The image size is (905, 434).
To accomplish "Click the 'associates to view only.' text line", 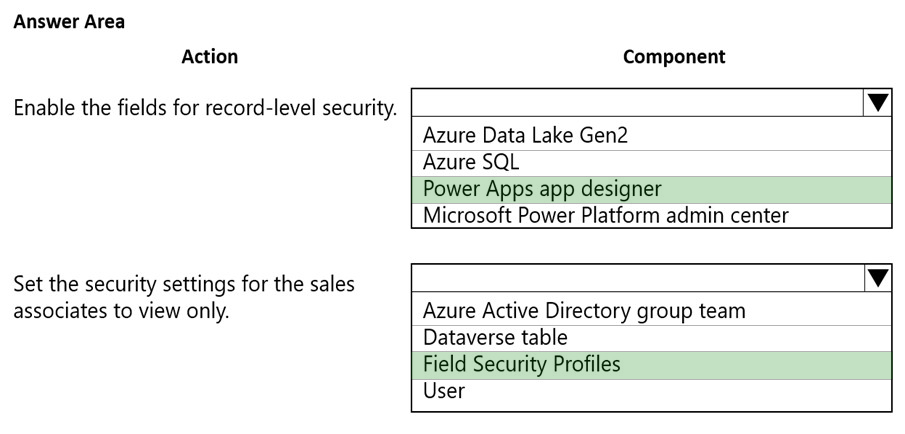I will pyautogui.click(x=120, y=310).
